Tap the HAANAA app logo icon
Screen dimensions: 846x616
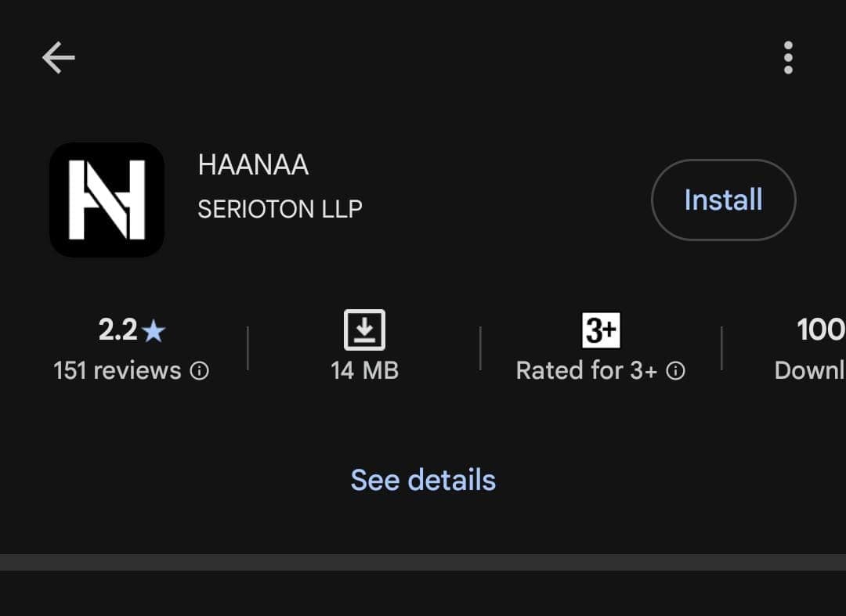[107, 200]
